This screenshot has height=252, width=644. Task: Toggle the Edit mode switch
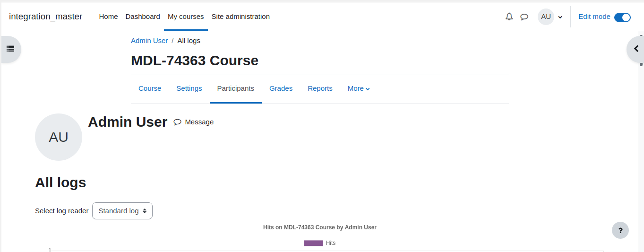click(622, 17)
